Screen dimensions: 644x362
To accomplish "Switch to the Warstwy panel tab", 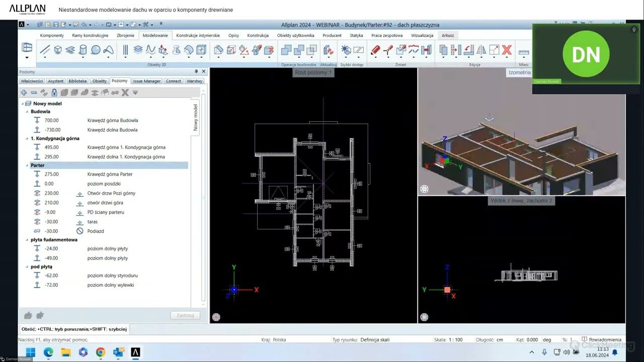I will coord(194,81).
